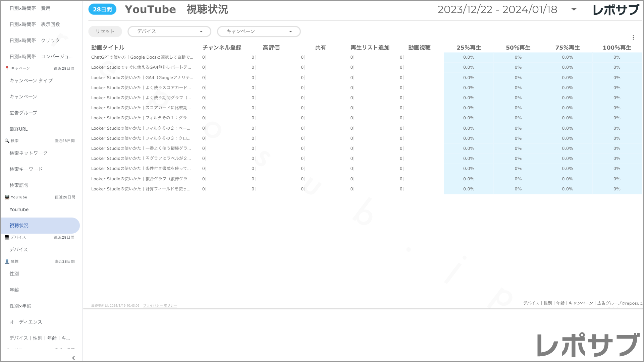Select the TV icon next to YouTube section
The width and height of the screenshot is (644, 362).
[x=6, y=197]
